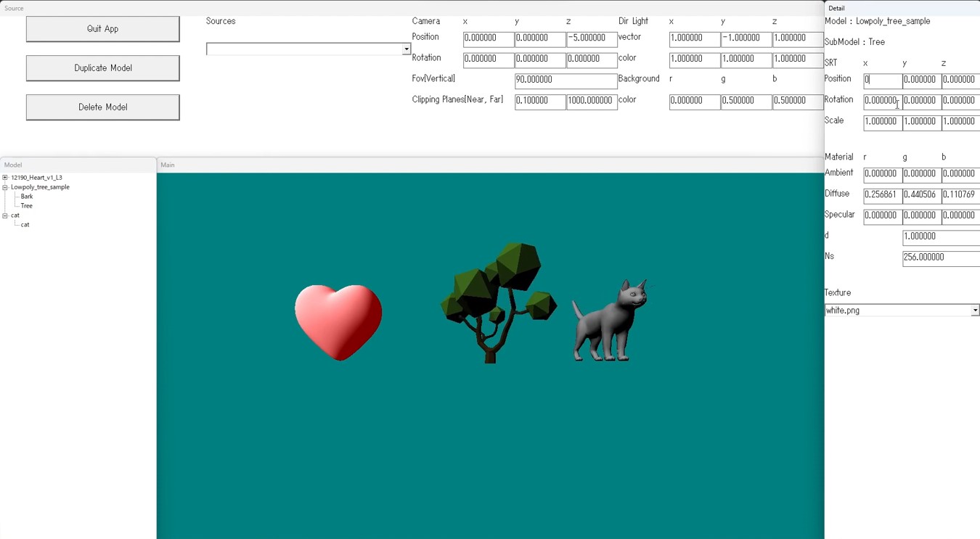Edit Material Ambient r field
This screenshot has width=980, height=539.
coord(883,175)
